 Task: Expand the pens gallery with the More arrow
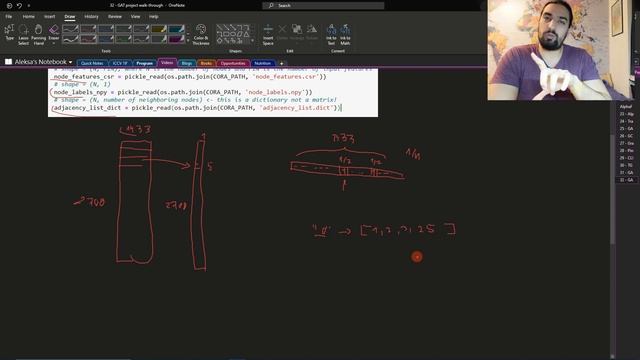[188, 40]
